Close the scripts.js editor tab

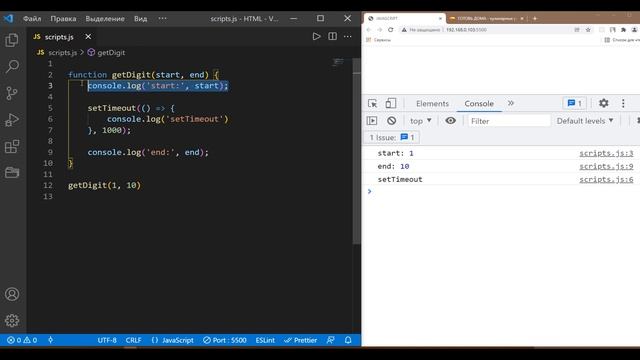click(88, 37)
